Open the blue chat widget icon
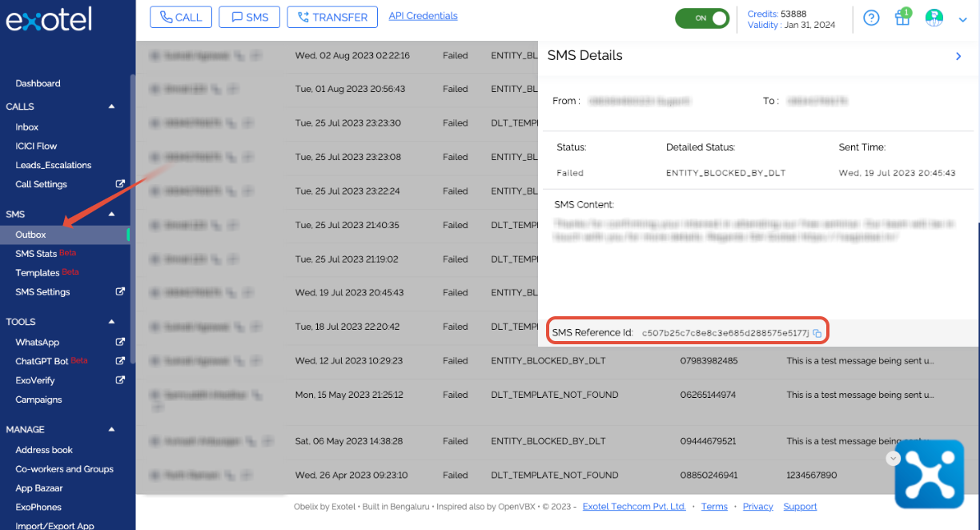 pos(929,474)
